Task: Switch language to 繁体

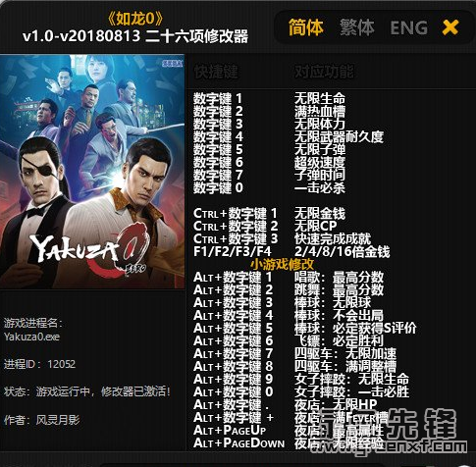Action: pos(356,27)
